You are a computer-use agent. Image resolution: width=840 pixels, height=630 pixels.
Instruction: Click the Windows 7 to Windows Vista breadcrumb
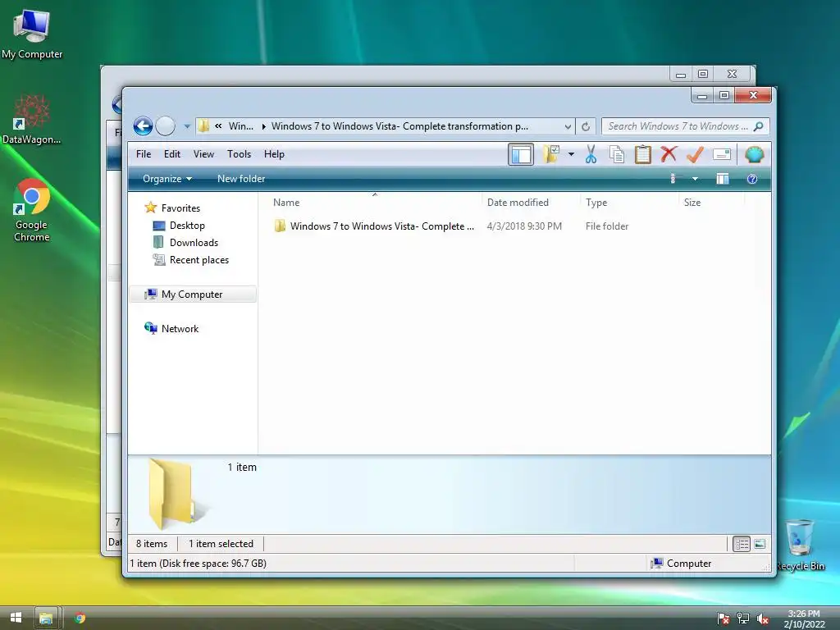point(399,126)
